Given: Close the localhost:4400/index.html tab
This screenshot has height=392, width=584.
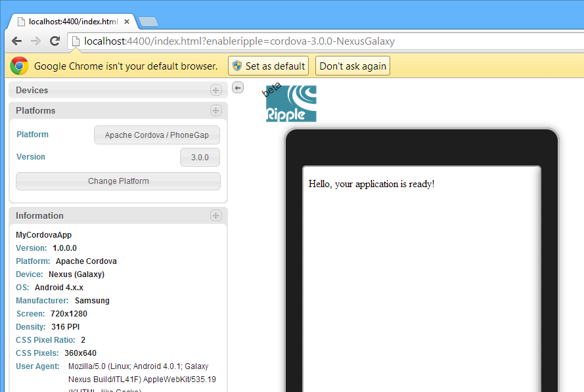Looking at the screenshot, I should point(127,22).
